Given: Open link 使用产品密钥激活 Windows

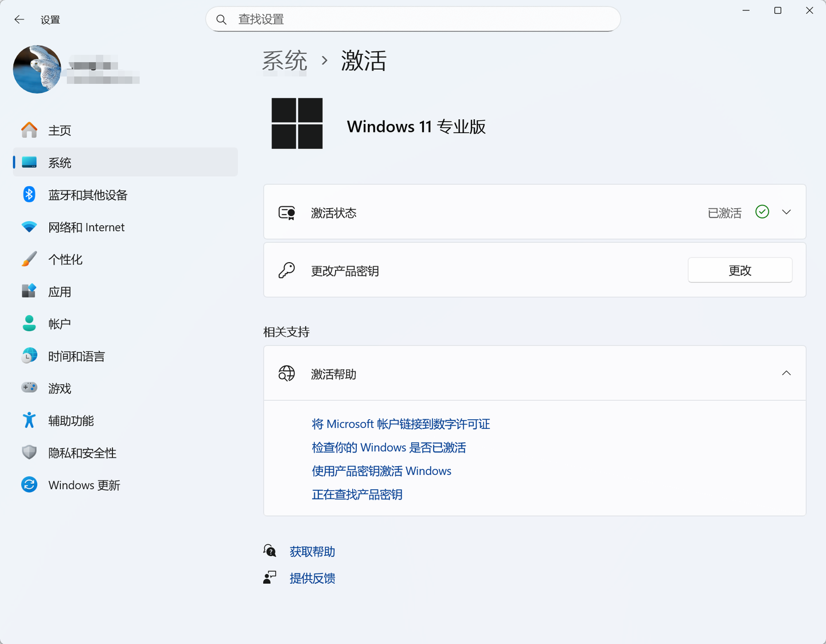Looking at the screenshot, I should coord(381,471).
